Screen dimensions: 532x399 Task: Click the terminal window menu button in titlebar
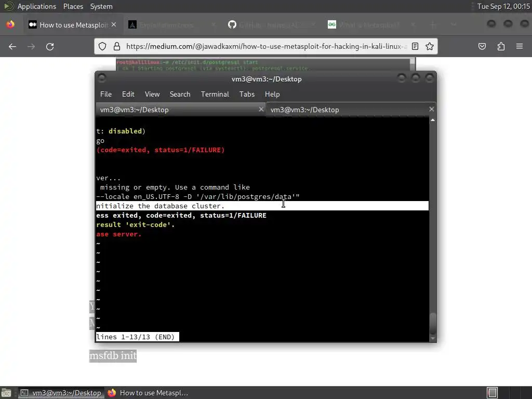coord(102,78)
